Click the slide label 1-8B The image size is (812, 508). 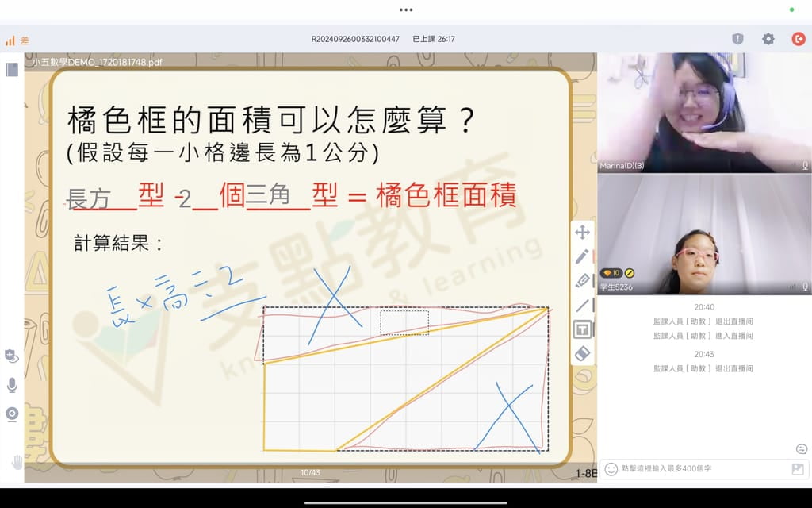(586, 473)
